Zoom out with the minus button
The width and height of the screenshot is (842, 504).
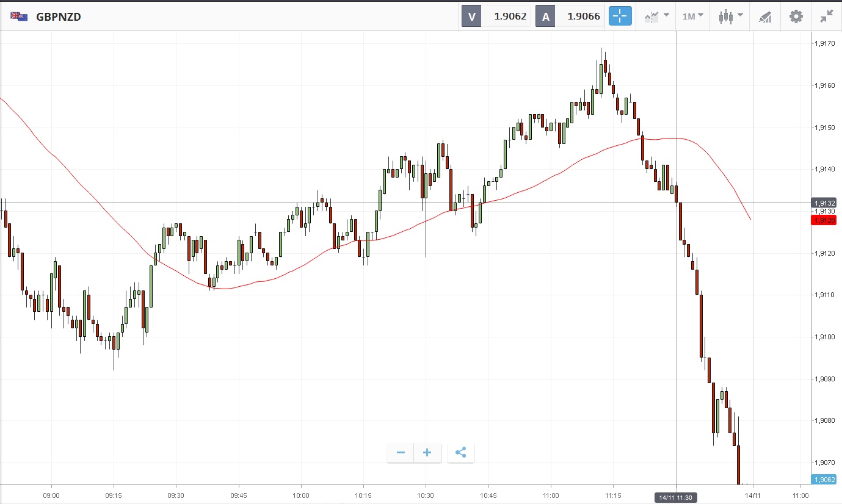click(x=401, y=453)
